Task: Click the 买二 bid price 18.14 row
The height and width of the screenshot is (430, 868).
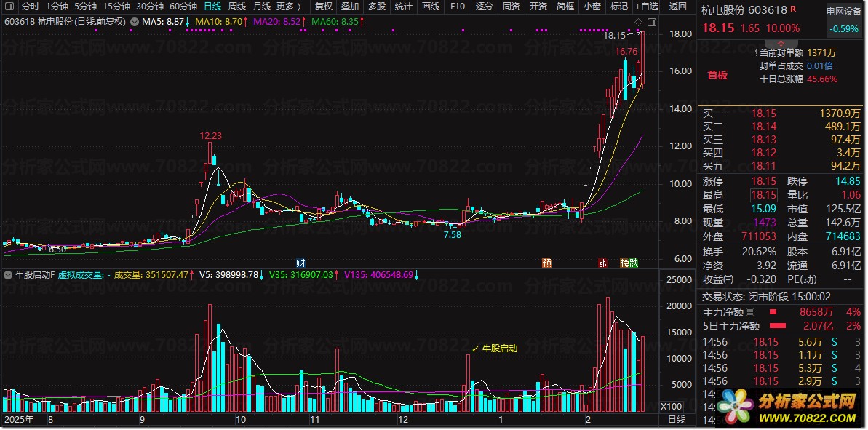Action: (781, 127)
